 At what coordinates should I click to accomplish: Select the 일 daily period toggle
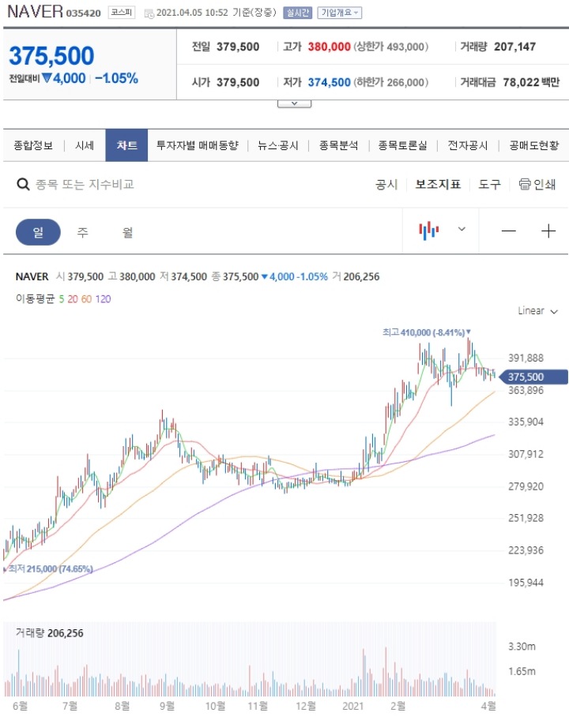(38, 231)
